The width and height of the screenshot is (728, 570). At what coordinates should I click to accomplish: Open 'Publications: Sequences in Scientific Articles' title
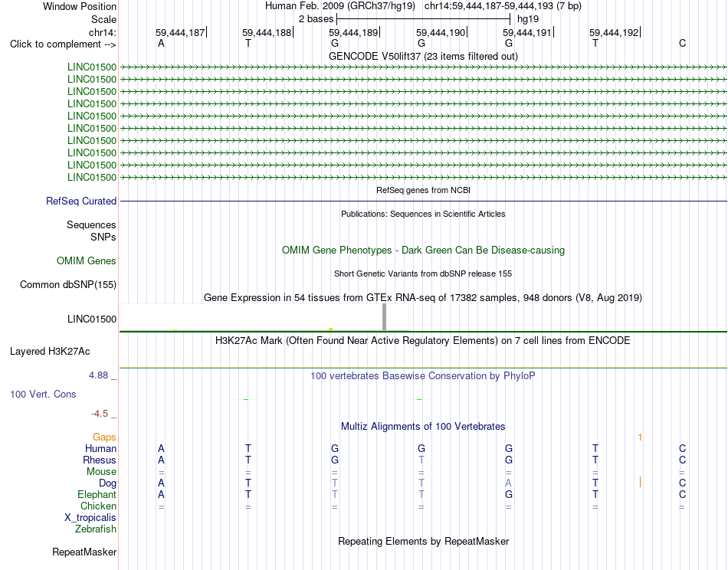423,214
